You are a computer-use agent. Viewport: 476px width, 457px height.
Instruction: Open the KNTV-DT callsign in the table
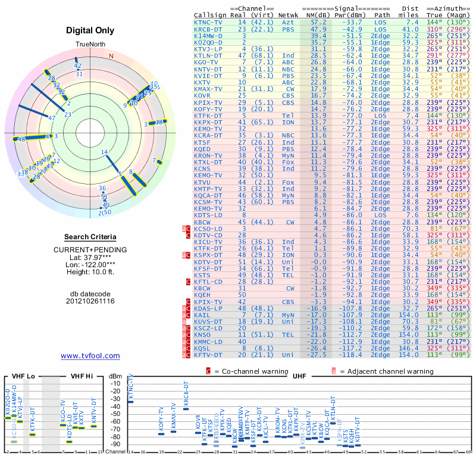[x=208, y=69]
